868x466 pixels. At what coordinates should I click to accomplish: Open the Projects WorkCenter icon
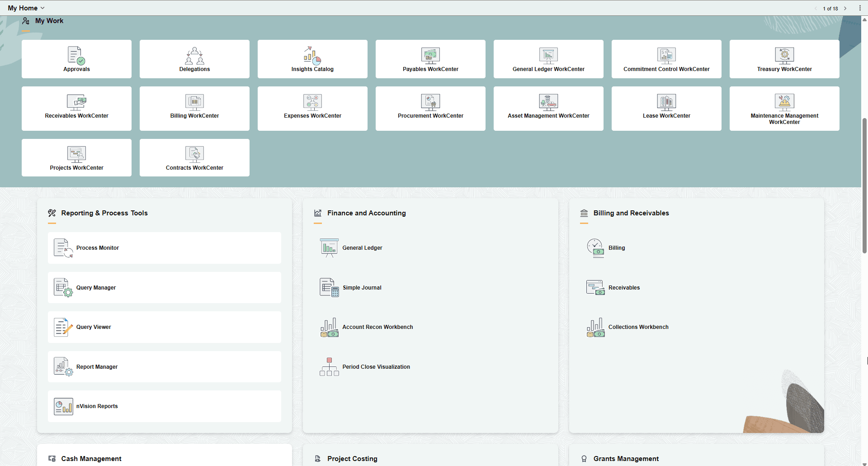76,154
